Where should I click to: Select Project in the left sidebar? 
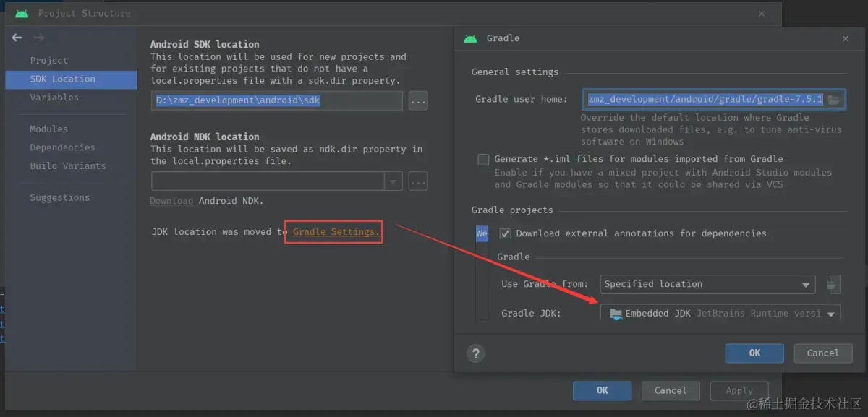[x=49, y=61]
